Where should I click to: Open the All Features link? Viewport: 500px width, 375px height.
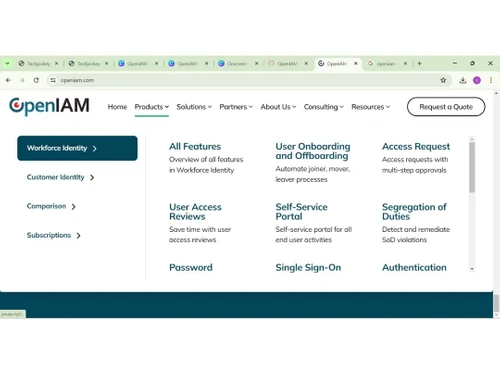coord(195,146)
